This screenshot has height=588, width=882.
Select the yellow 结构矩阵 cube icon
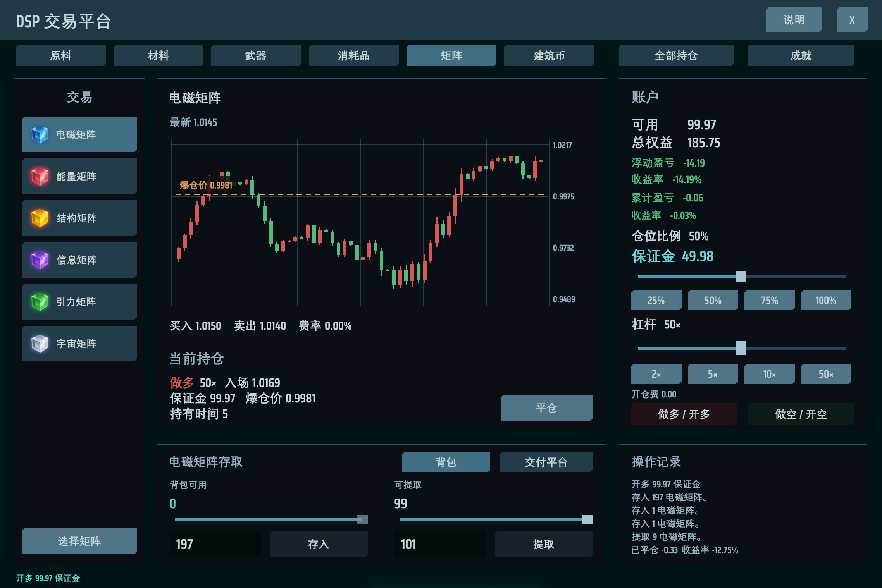coord(40,218)
